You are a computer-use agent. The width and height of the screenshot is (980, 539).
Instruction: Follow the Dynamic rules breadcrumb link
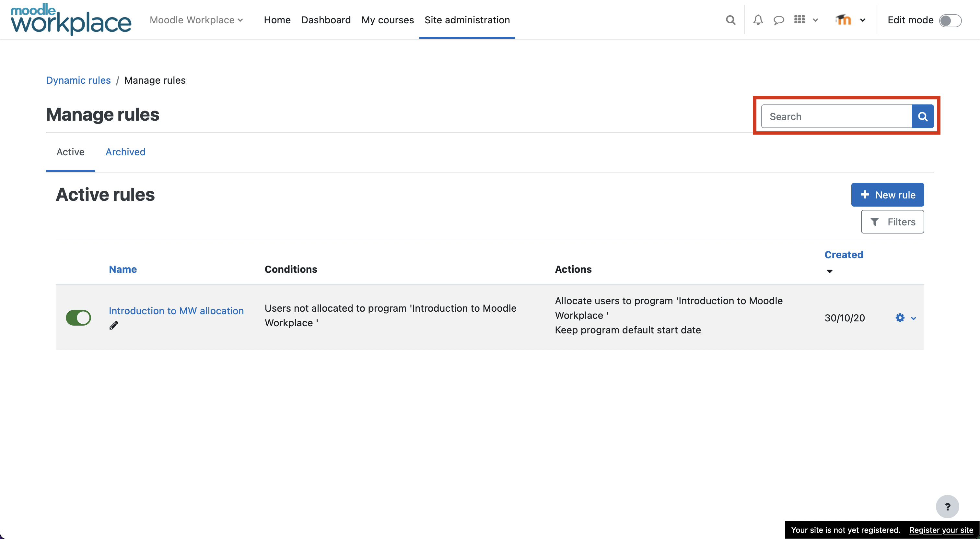pos(78,80)
